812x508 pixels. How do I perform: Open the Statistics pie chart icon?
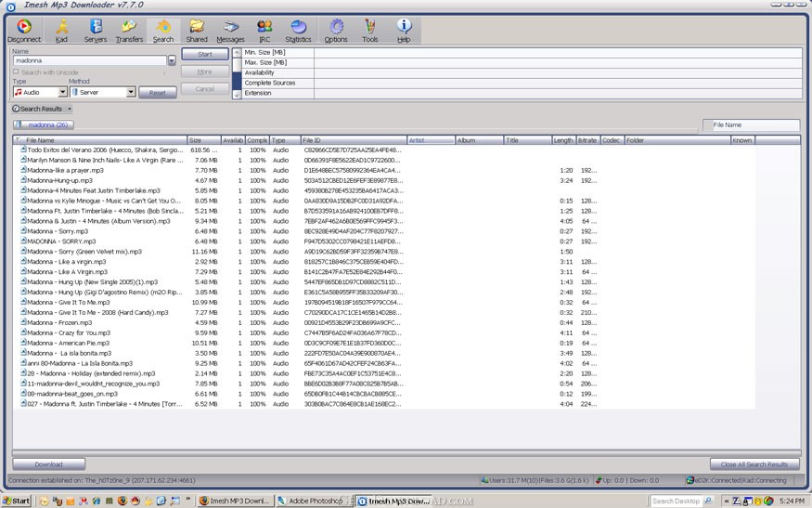[x=298, y=31]
